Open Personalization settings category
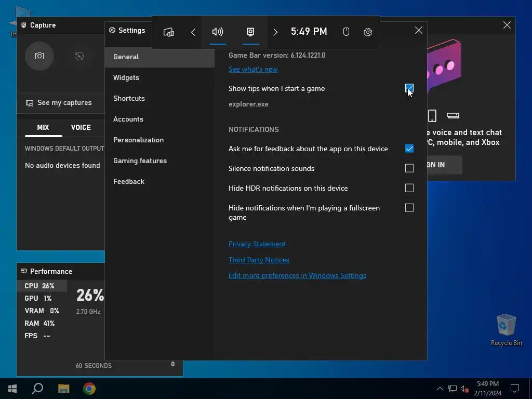Image resolution: width=532 pixels, height=399 pixels. point(159,140)
